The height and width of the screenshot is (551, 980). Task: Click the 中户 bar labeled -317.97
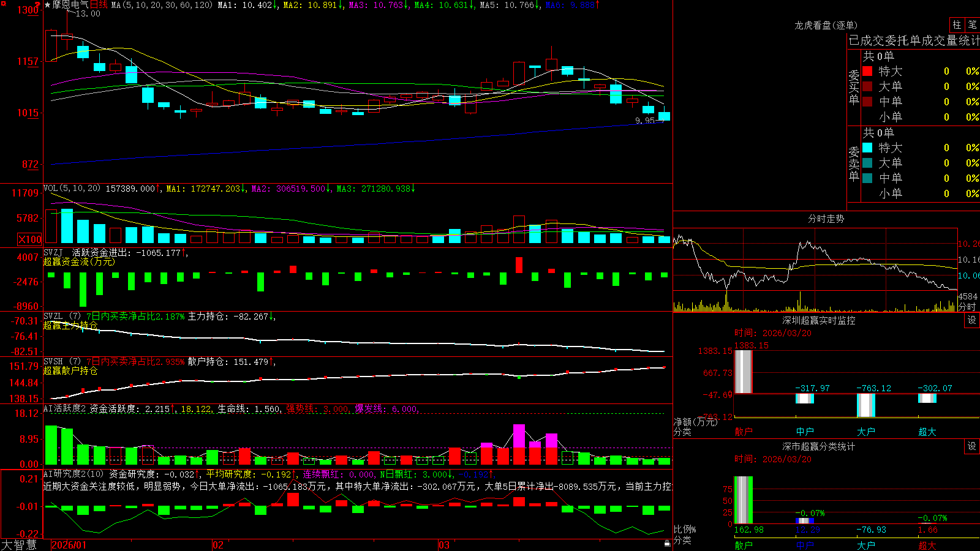tap(804, 399)
